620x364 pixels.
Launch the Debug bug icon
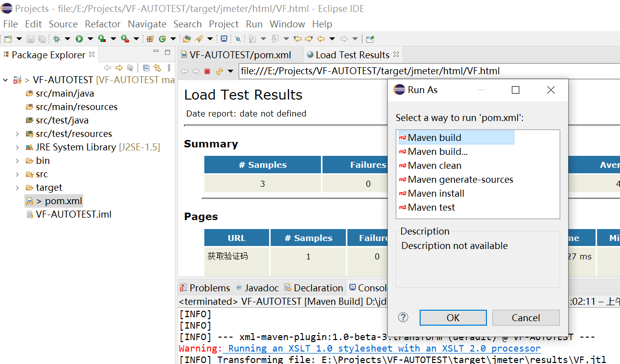56,39
